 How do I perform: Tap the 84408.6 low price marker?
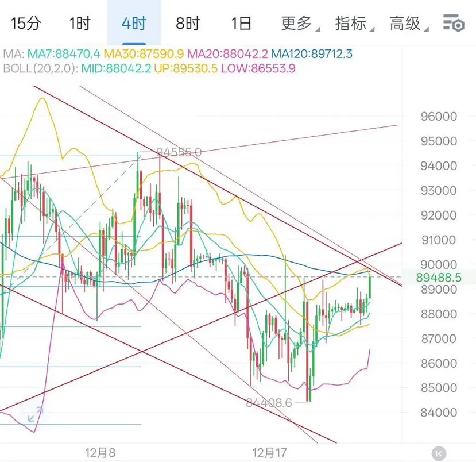[269, 403]
